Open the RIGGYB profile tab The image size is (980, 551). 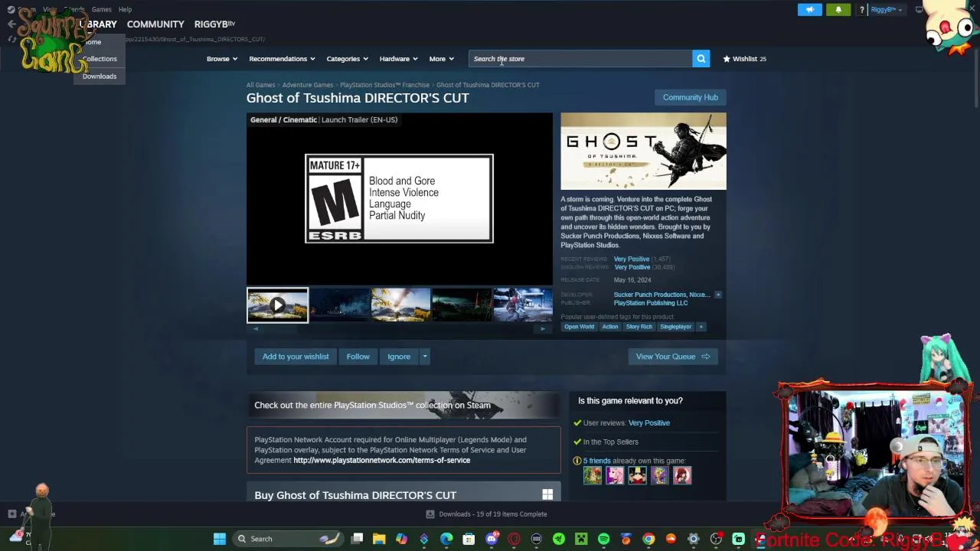point(214,24)
